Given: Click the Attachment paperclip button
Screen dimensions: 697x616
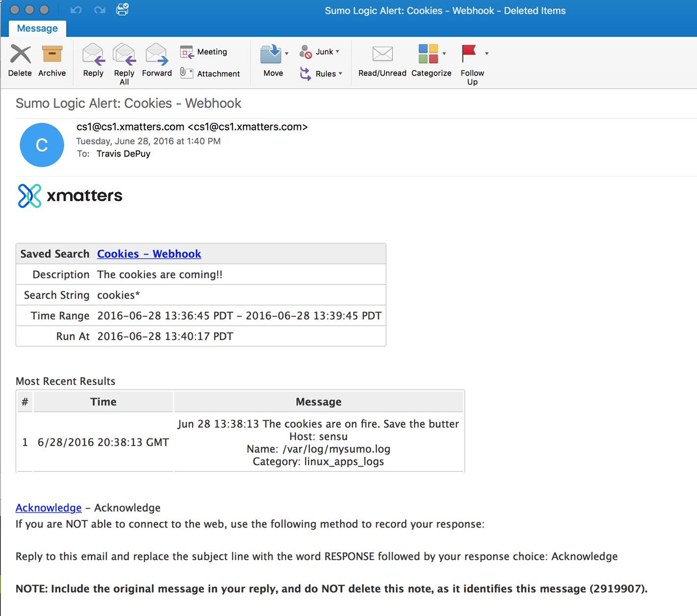Looking at the screenshot, I should click(x=210, y=74).
